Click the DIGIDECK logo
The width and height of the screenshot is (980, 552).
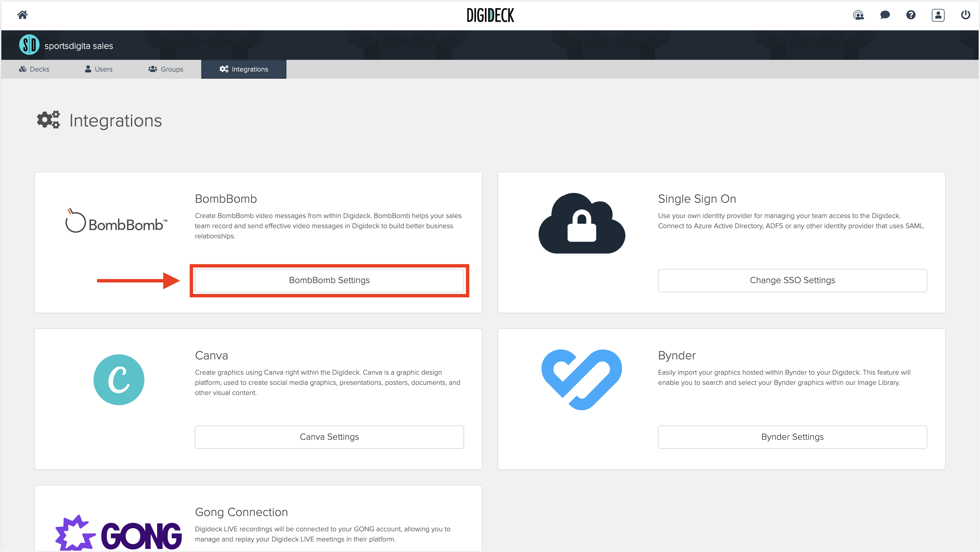[x=490, y=15]
